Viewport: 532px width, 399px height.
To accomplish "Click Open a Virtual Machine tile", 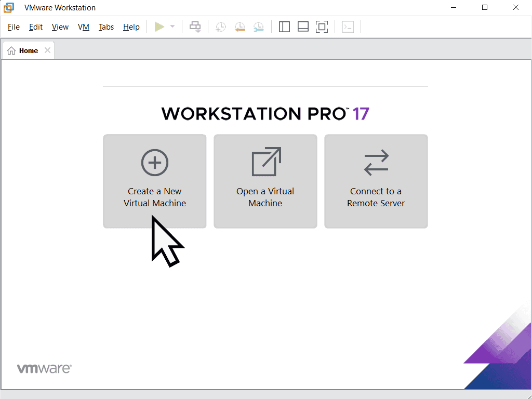I will [265, 181].
